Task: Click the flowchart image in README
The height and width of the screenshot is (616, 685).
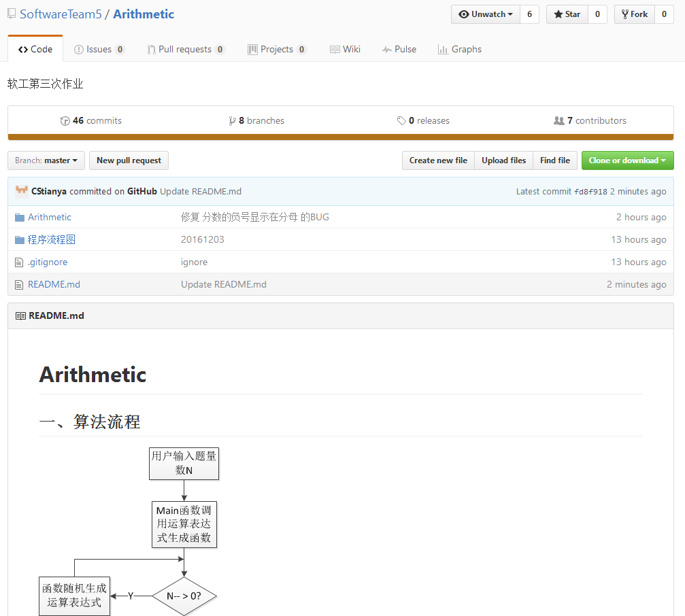Action: coord(129,531)
